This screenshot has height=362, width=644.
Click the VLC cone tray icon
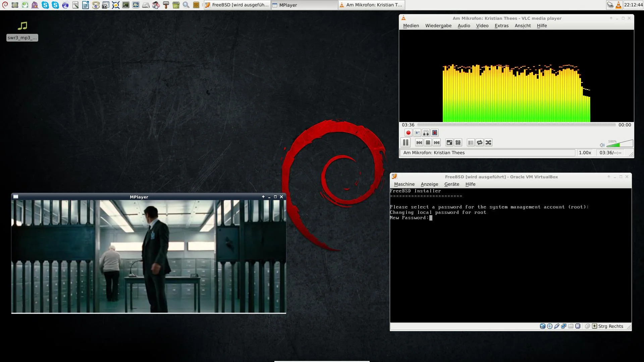click(618, 5)
